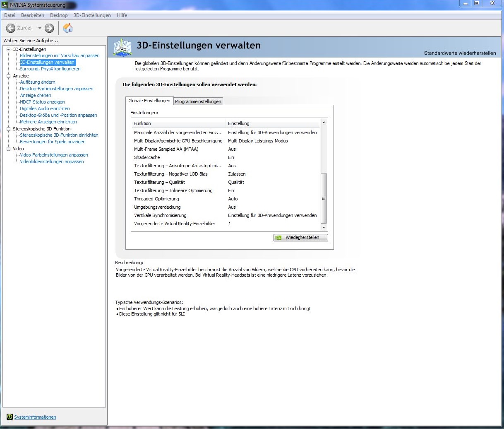This screenshot has height=429, width=504.
Task: Select Texturfilterung – Trilineare Optimierung row
Action: (226, 190)
